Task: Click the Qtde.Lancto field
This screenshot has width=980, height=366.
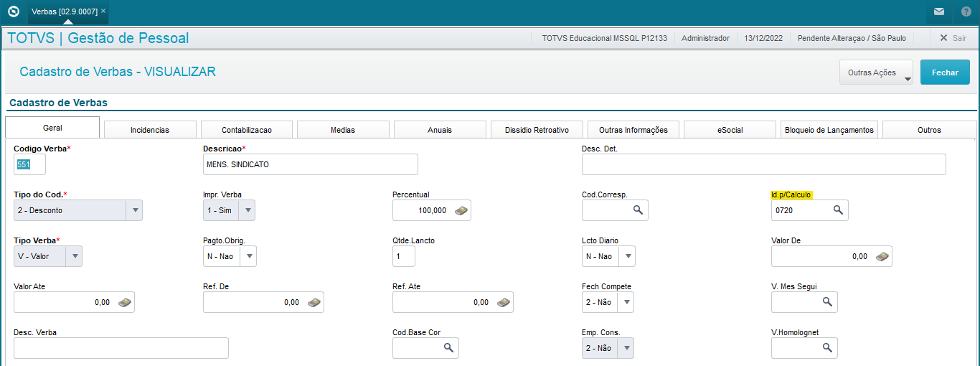Action: pyautogui.click(x=403, y=256)
